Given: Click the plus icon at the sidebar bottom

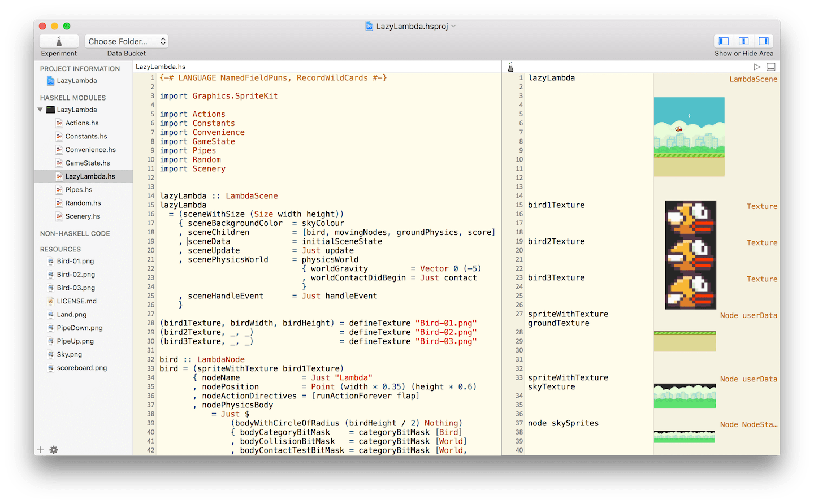Looking at the screenshot, I should [40, 449].
